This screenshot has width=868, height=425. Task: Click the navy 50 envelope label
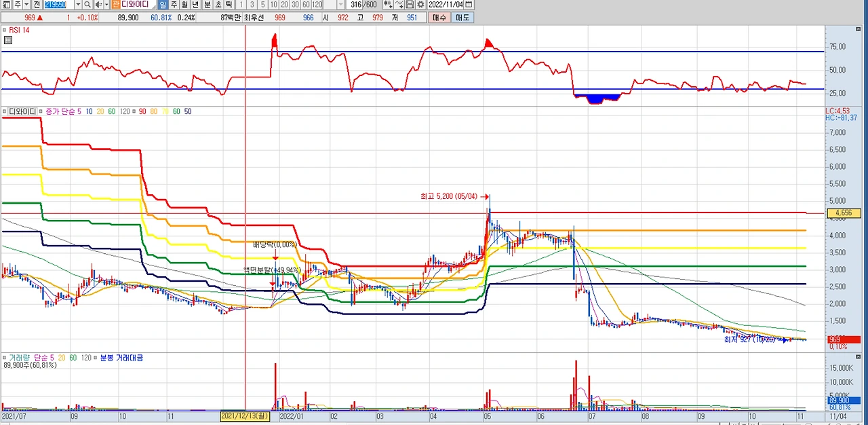pyautogui.click(x=188, y=111)
